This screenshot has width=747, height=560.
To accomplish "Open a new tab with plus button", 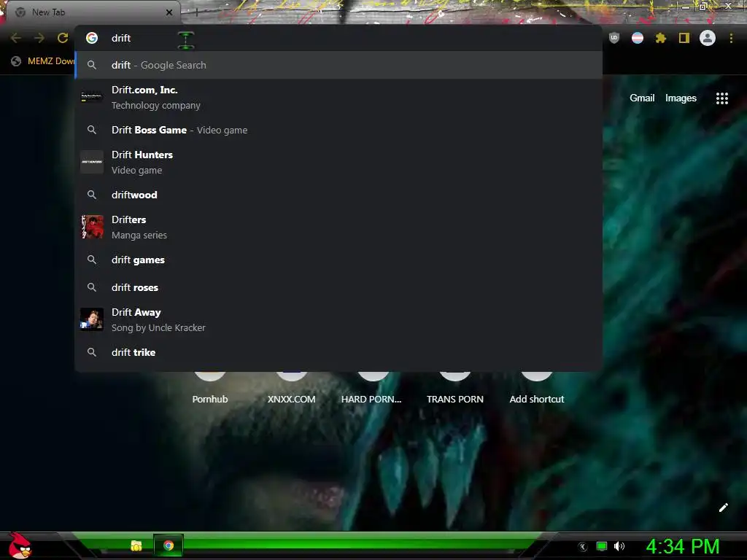I will [x=196, y=12].
